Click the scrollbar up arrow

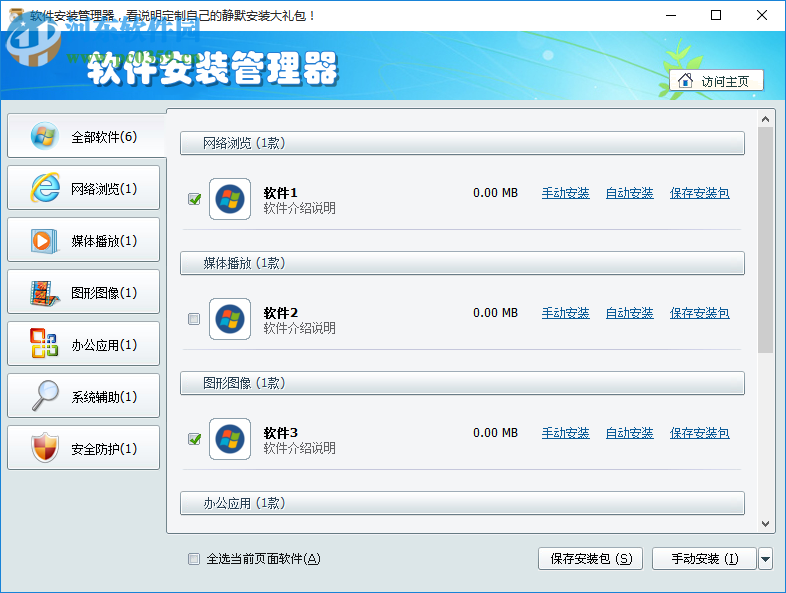[765, 119]
